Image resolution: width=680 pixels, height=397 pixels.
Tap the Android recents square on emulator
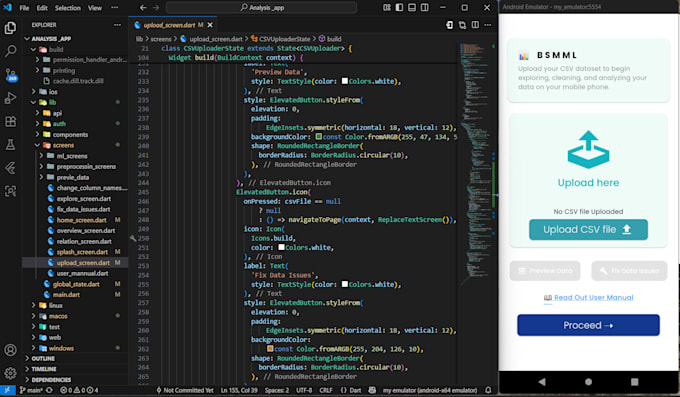coord(634,382)
